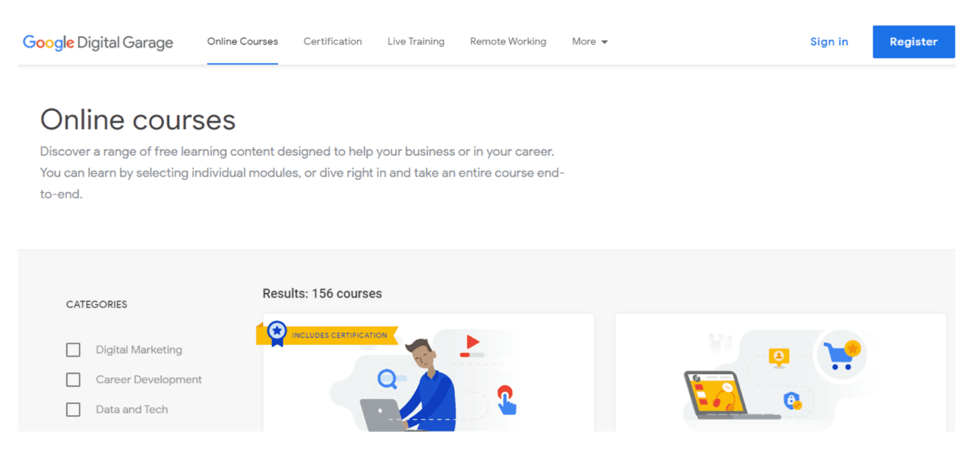Viewport: 980px width, 454px height.
Task: Open the Includes Certification course card
Action: click(x=428, y=372)
